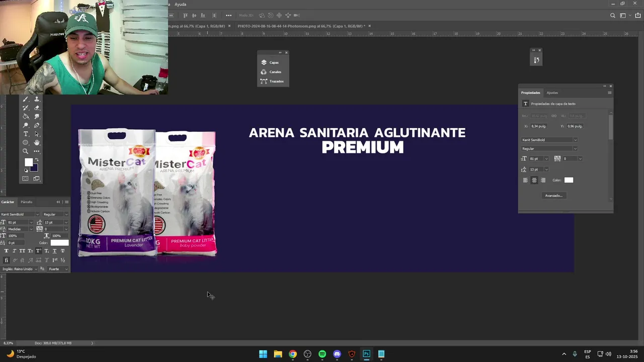Toggle underline in Carácter panel
This screenshot has width=644, height=362.
pos(54,251)
